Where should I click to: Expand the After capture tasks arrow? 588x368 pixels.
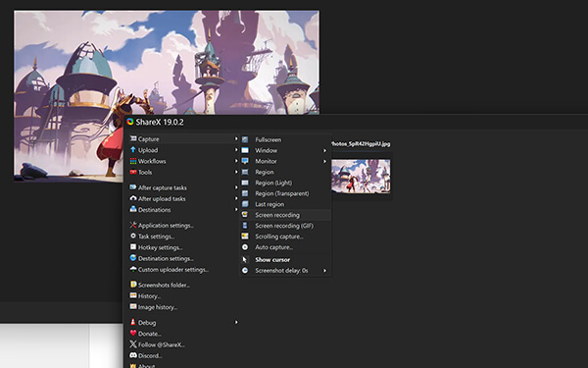pos(236,187)
